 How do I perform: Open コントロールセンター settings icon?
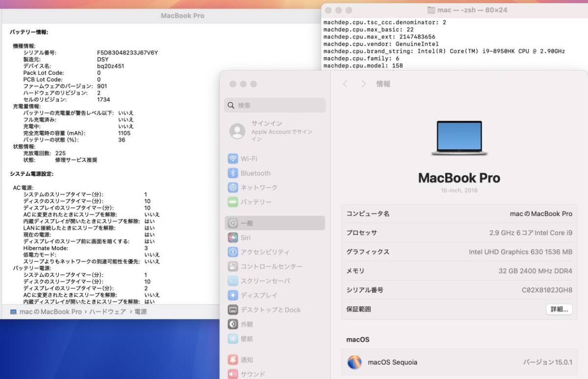(233, 266)
